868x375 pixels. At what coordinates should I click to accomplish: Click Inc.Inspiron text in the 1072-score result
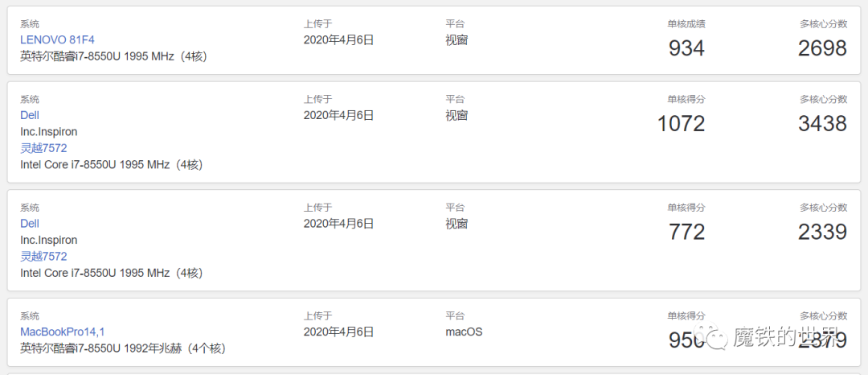[49, 132]
